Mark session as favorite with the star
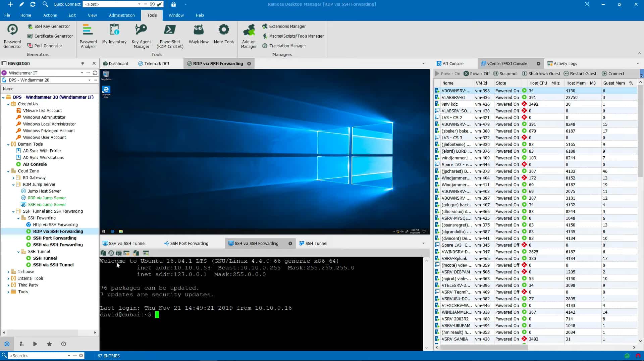 coord(49,344)
